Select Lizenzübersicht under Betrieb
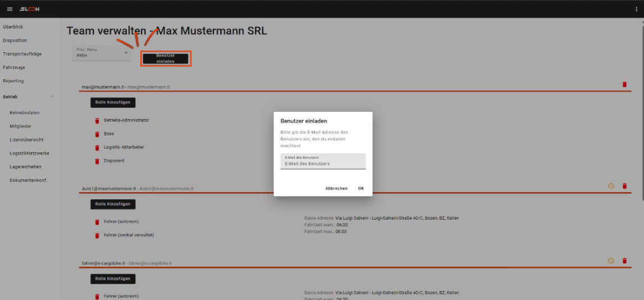 pyautogui.click(x=26, y=139)
